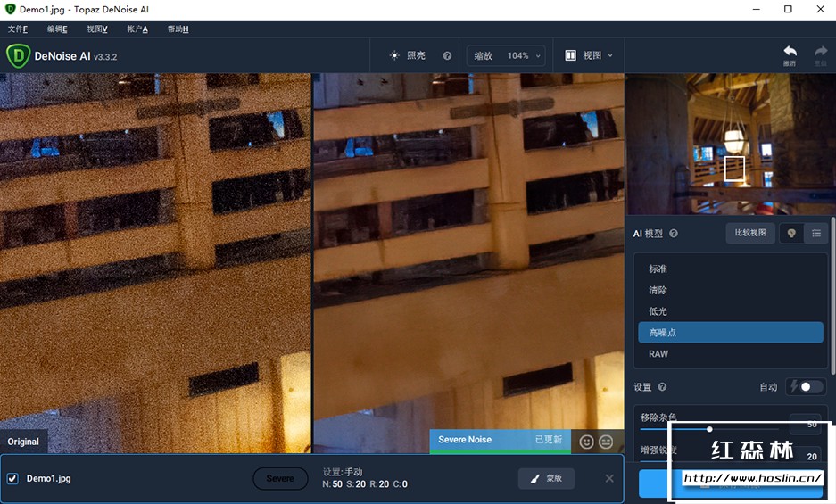Click the model list view icon

click(815, 233)
